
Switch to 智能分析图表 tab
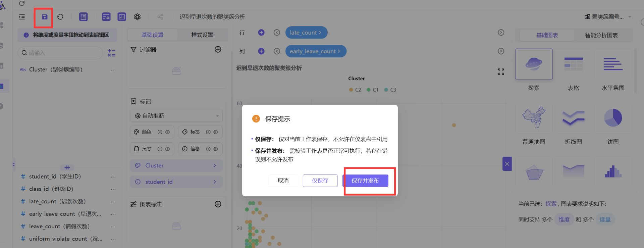click(x=601, y=35)
